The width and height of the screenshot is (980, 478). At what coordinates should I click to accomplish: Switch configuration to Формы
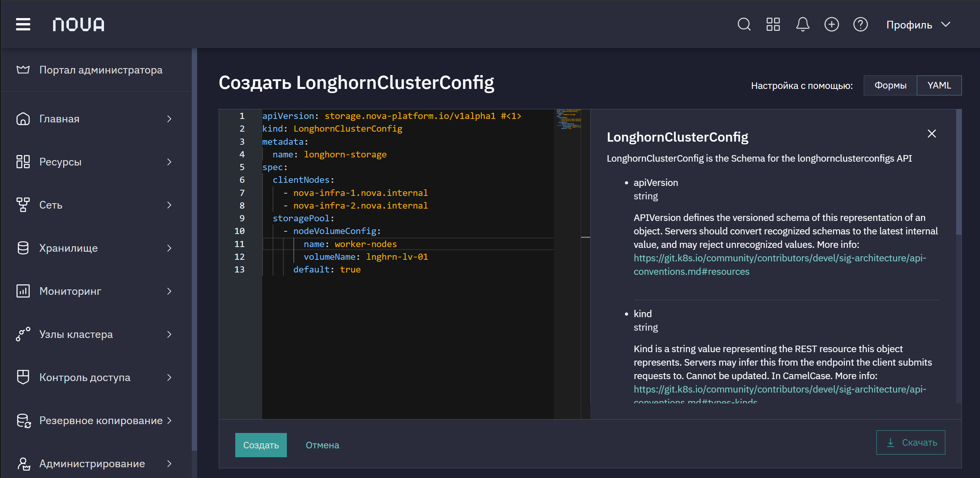pos(890,85)
